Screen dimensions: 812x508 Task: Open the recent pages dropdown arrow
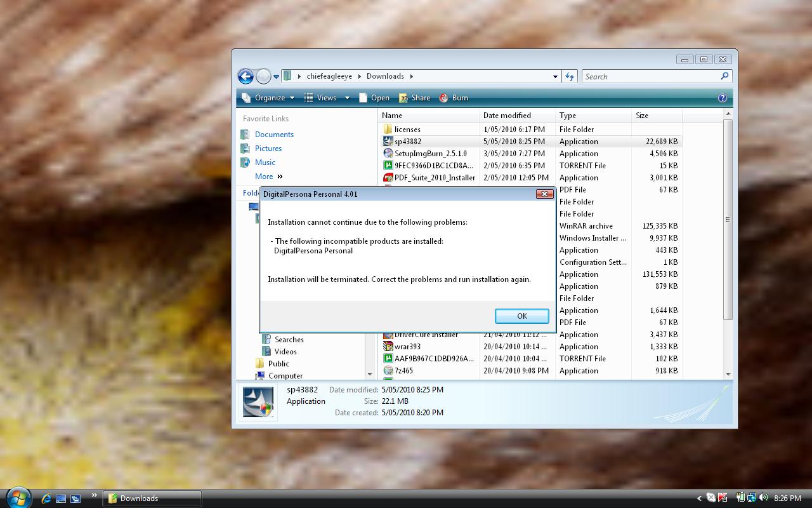pyautogui.click(x=276, y=77)
